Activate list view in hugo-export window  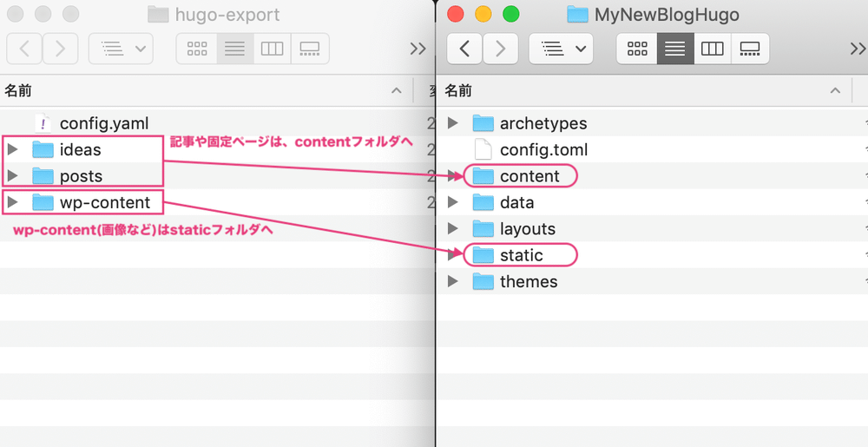[x=234, y=49]
